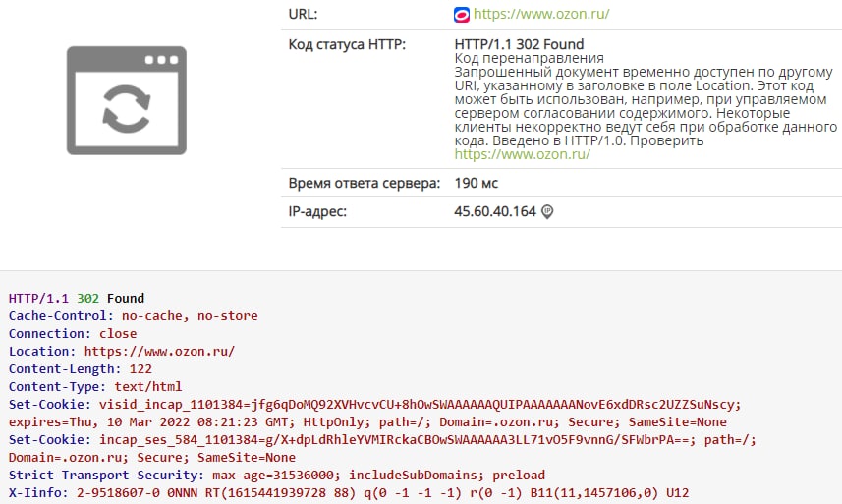Click the Код перенаправления text
Viewport: 842px width, 504px height.
click(x=529, y=58)
